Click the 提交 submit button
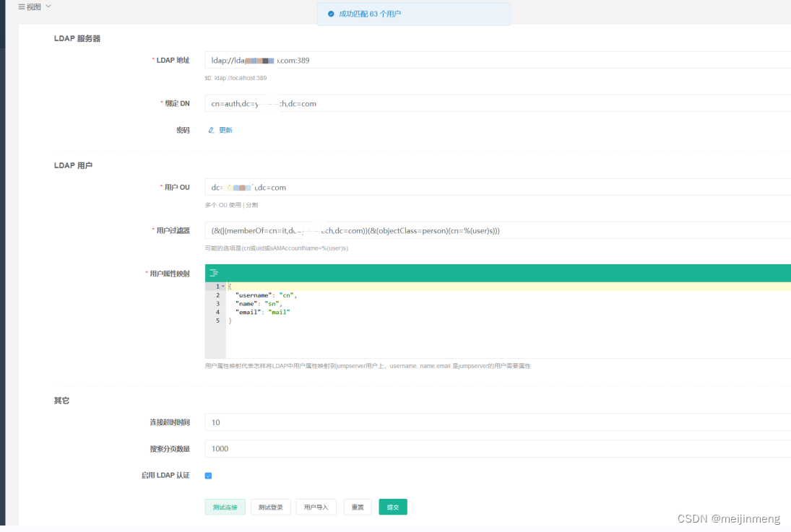791x532 pixels. [x=393, y=507]
